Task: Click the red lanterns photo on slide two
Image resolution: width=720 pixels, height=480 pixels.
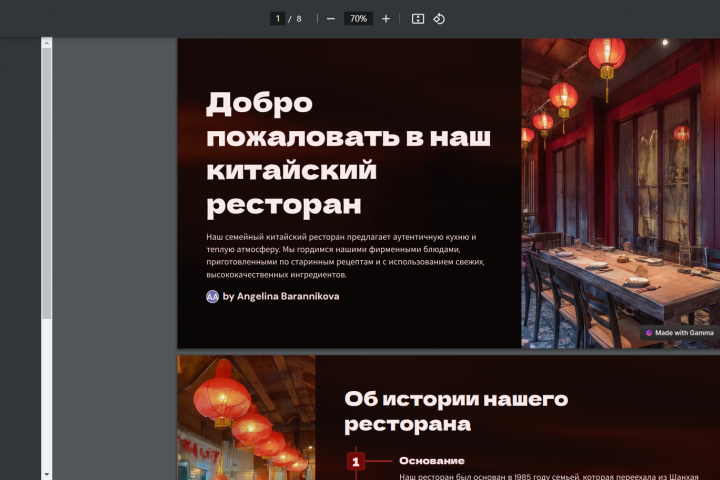Action: [x=247, y=418]
